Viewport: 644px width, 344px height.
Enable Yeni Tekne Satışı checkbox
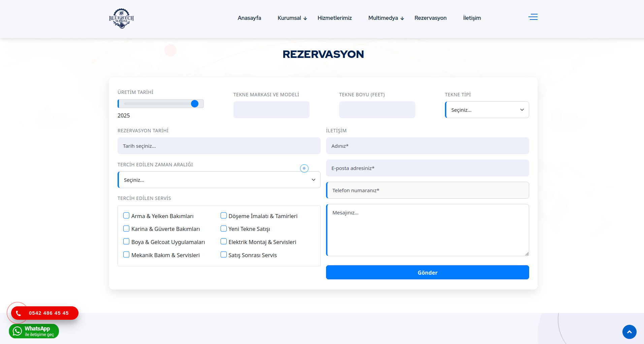pyautogui.click(x=224, y=229)
